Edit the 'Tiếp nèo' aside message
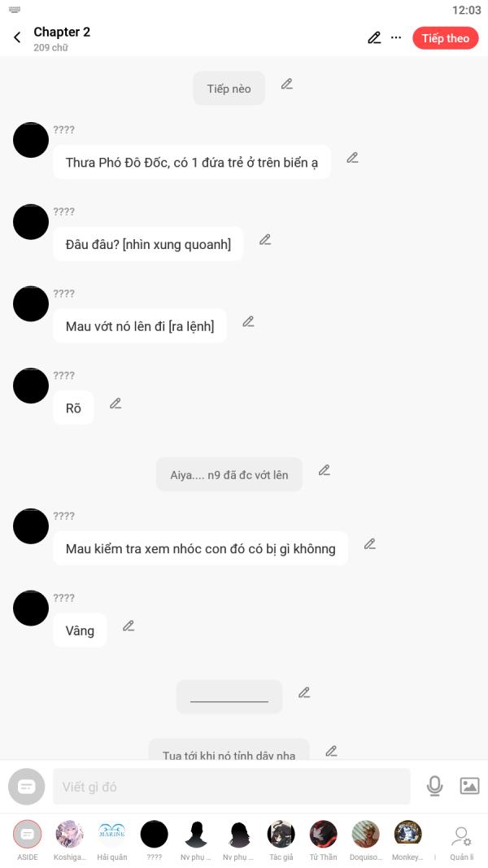Image resolution: width=488 pixels, height=868 pixels. click(x=286, y=84)
